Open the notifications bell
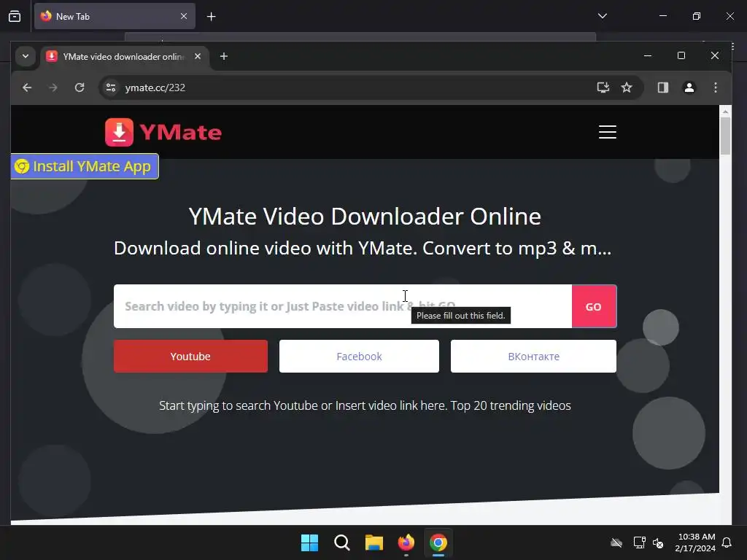Viewport: 747px width, 560px height. point(727,542)
